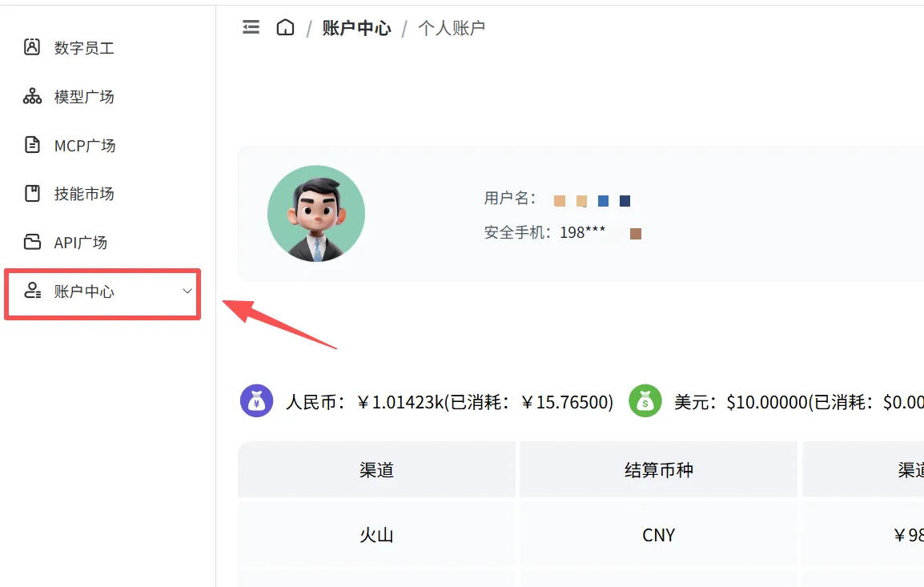Screen dimensions: 924x587
Task: Select the 结算币种 column header
Action: click(x=658, y=470)
